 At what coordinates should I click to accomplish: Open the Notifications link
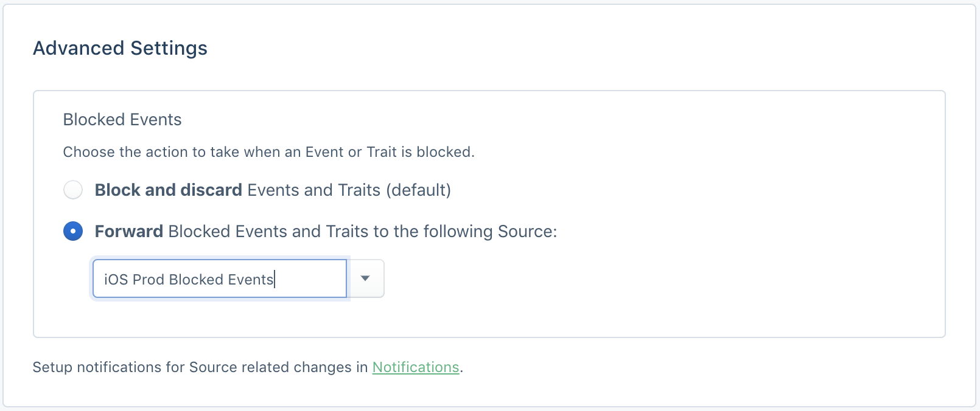point(416,367)
